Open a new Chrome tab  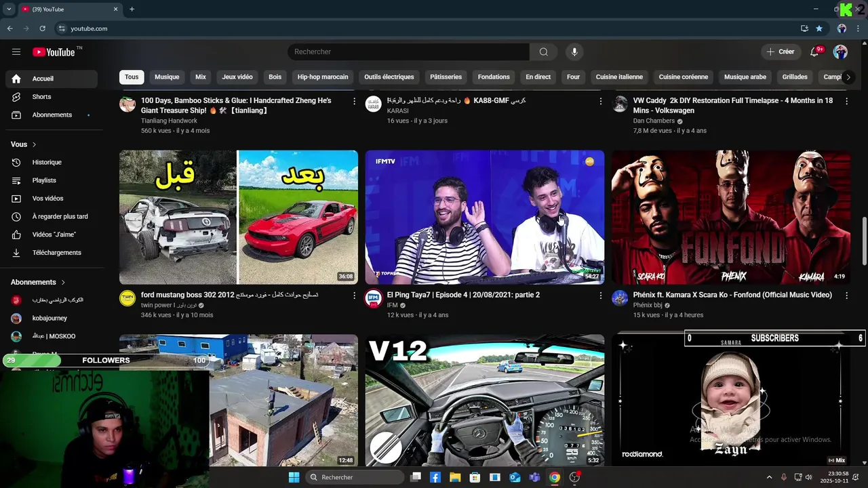(x=132, y=9)
